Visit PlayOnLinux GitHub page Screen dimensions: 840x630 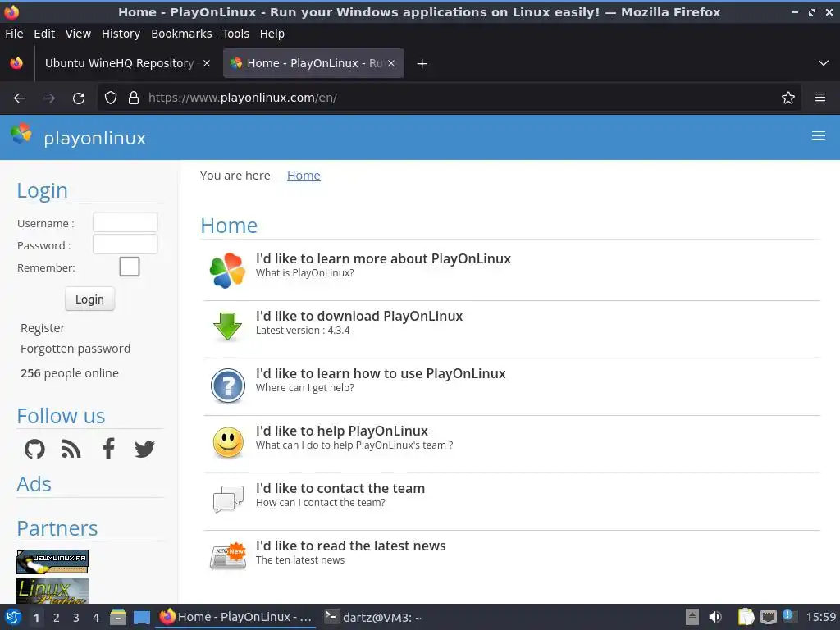(x=34, y=449)
